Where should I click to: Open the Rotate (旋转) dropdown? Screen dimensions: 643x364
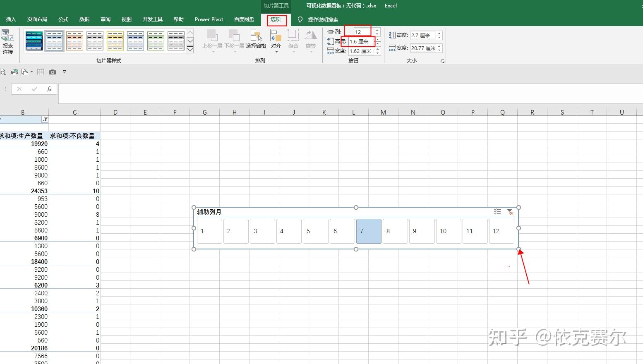(311, 41)
